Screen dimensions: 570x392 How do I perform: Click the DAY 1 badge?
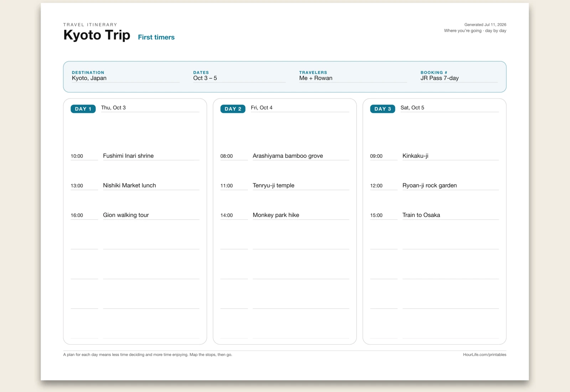(83, 109)
